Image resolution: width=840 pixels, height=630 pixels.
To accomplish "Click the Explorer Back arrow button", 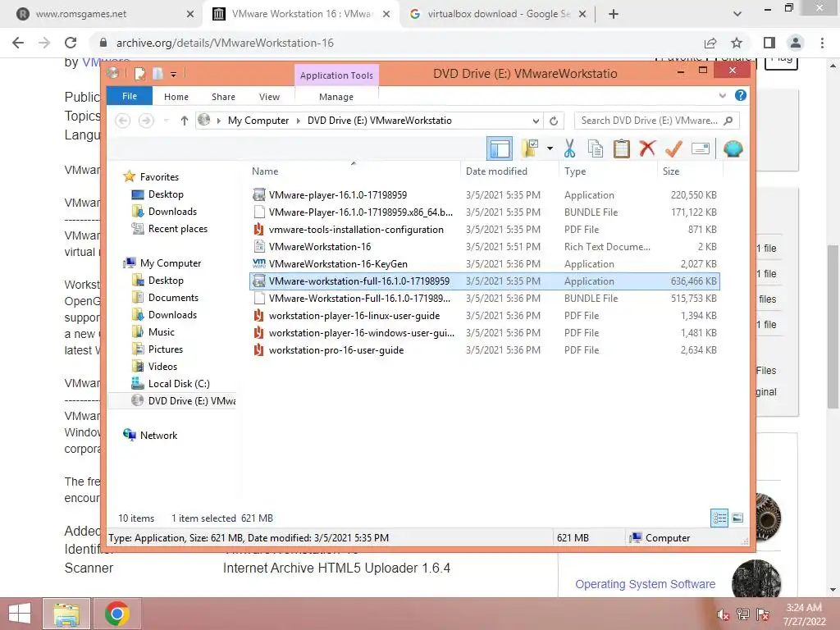I will [x=123, y=121].
